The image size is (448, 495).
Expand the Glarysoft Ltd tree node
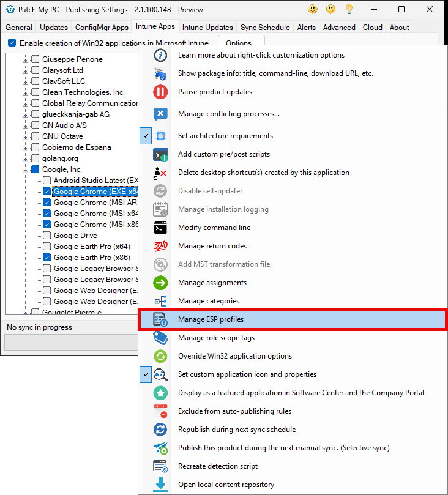[x=25, y=71]
